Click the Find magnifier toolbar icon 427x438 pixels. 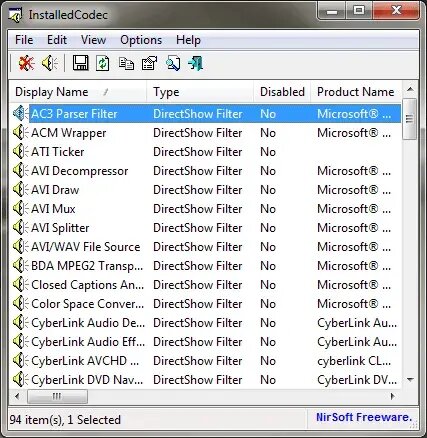[x=173, y=63]
